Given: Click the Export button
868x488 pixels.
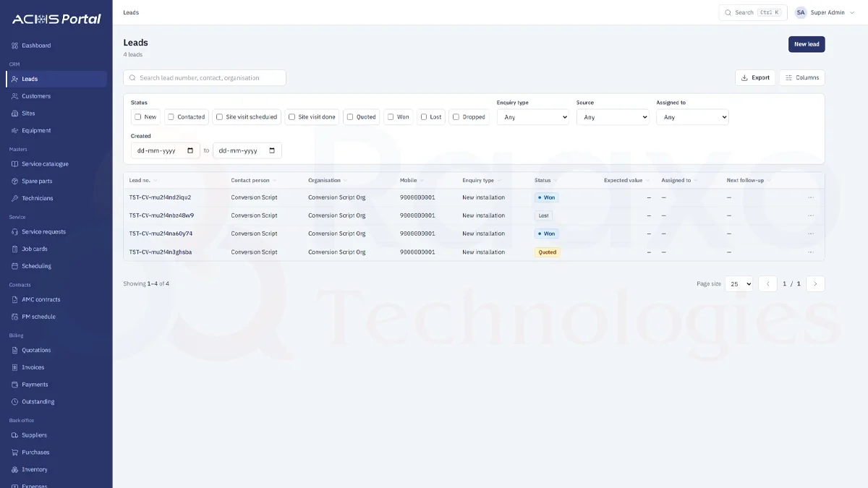Looking at the screenshot, I should click(755, 78).
